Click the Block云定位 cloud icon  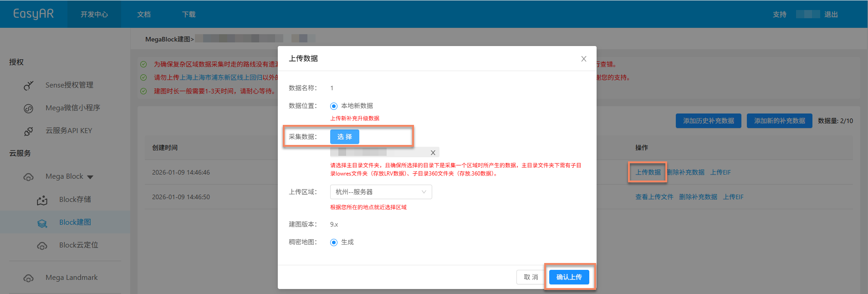[x=42, y=246]
